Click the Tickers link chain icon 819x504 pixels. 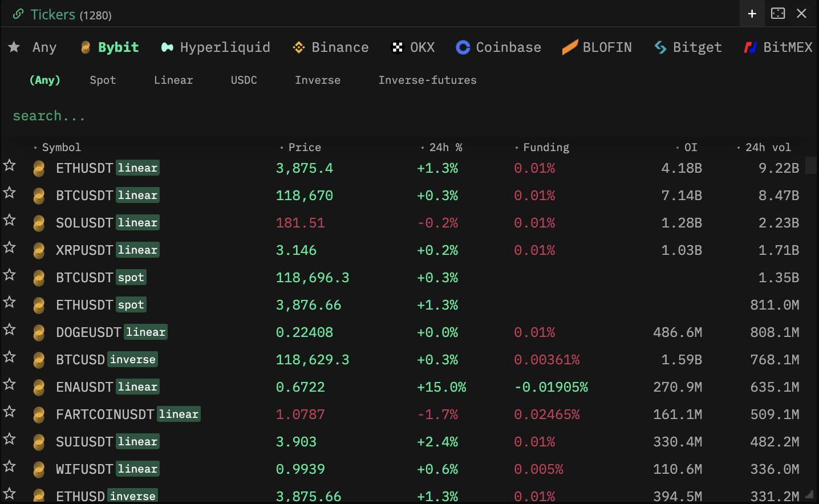click(x=18, y=14)
